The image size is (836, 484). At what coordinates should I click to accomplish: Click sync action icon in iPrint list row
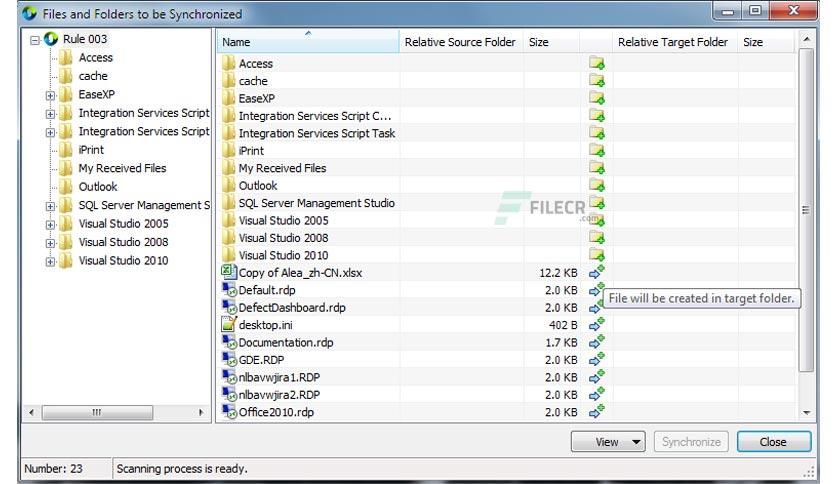pos(597,150)
